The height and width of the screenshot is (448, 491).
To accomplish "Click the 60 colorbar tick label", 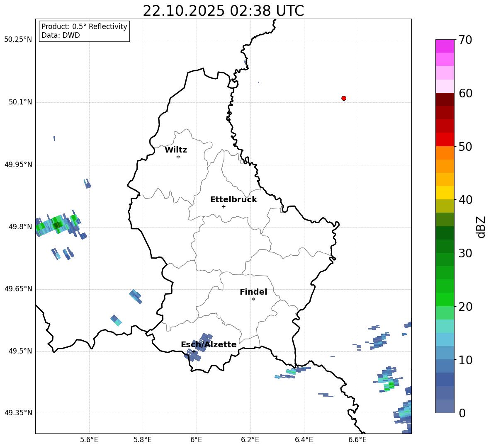I will click(x=465, y=93).
